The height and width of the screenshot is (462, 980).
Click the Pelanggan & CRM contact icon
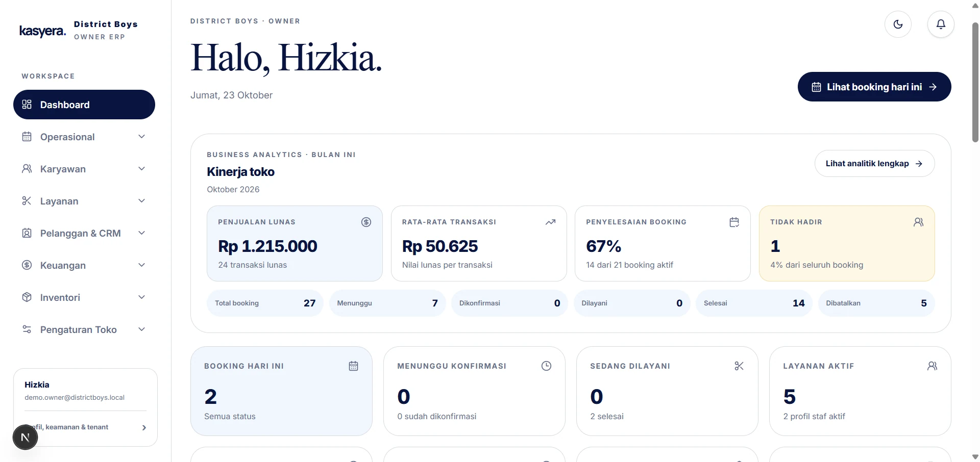27,233
